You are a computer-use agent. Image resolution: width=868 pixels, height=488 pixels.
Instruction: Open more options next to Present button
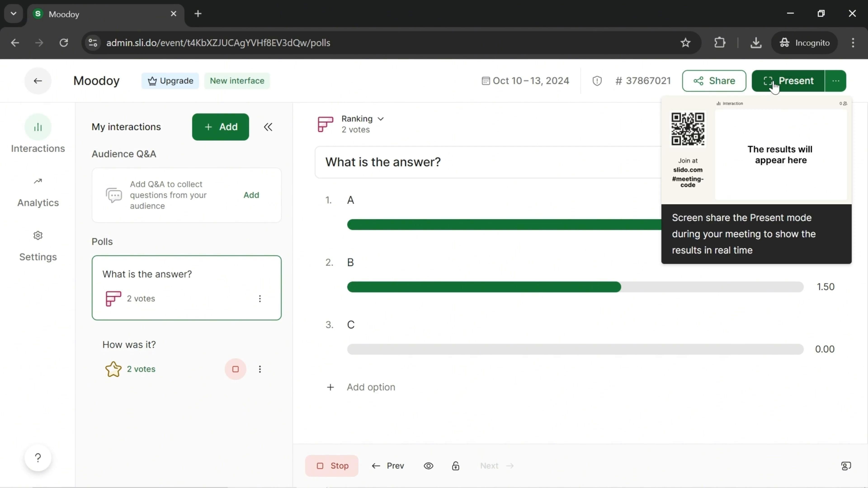pos(835,81)
